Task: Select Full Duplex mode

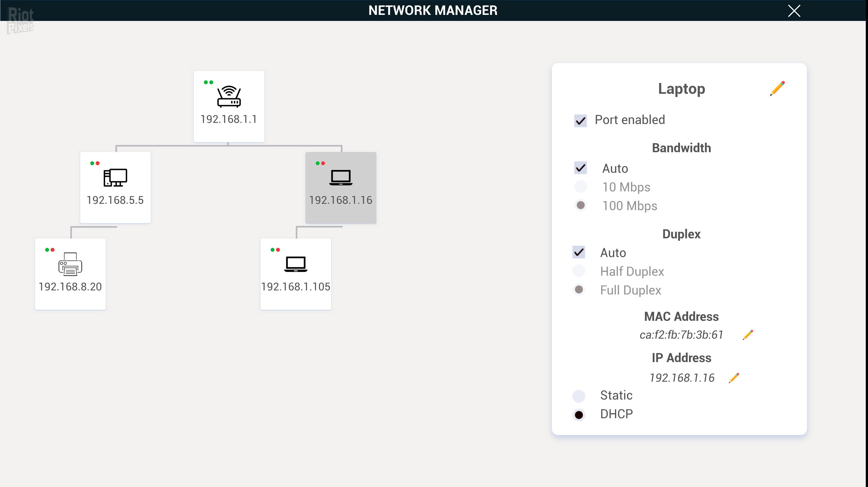Action: pyautogui.click(x=579, y=290)
